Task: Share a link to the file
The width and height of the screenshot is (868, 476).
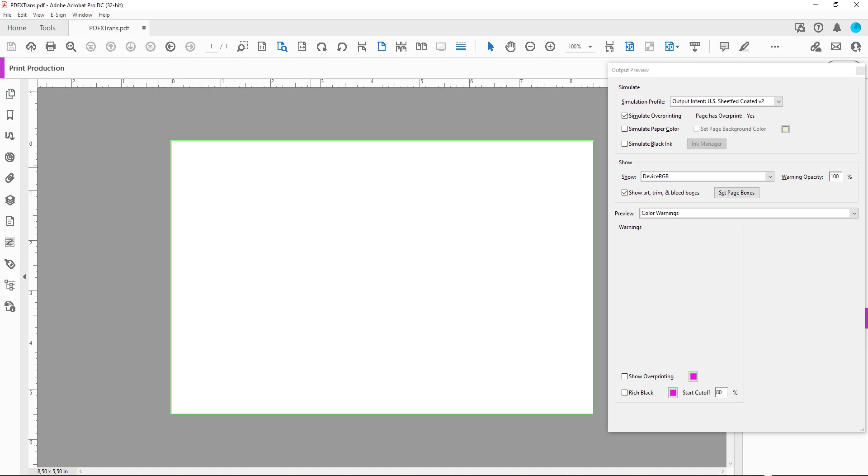Action: point(816,47)
